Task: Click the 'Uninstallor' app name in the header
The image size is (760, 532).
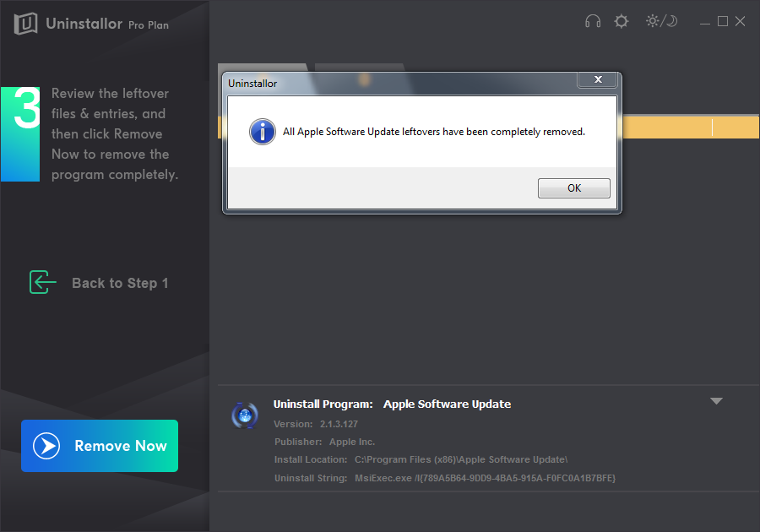Action: (84, 24)
